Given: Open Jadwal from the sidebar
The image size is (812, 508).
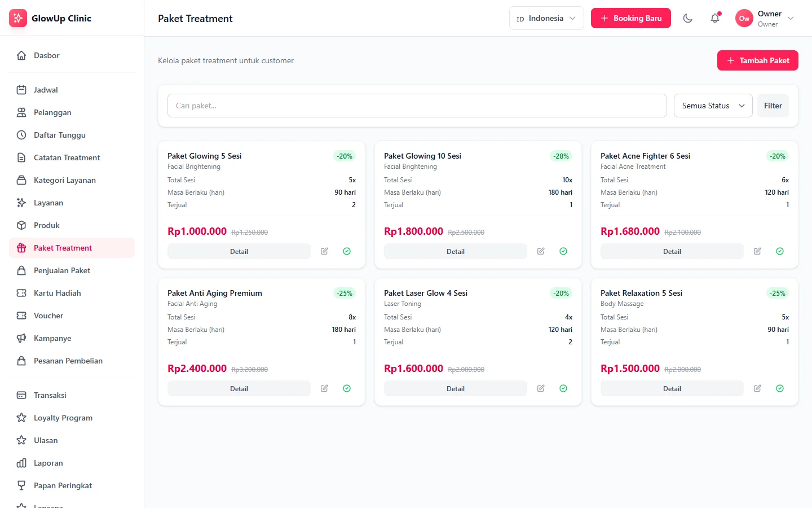Looking at the screenshot, I should click(72, 90).
